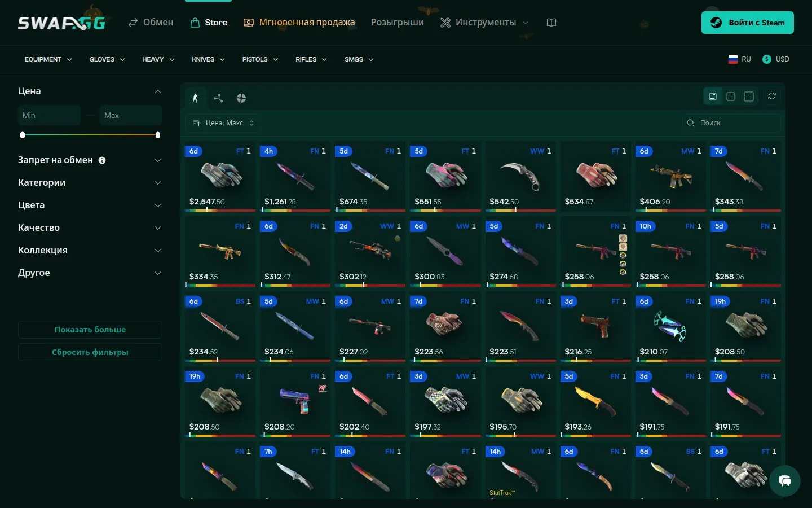Click info icon next to Запрет на обмен
The image size is (812, 508).
102,160
